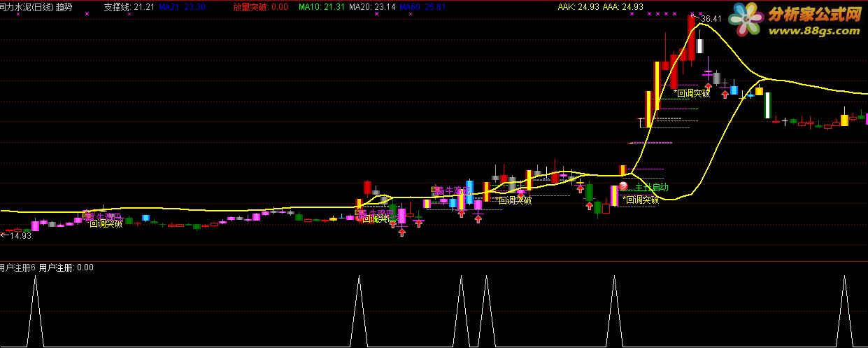Select the 支撑线: 21.21 indicator value
This screenshot has height=348, width=868.
click(x=129, y=7)
